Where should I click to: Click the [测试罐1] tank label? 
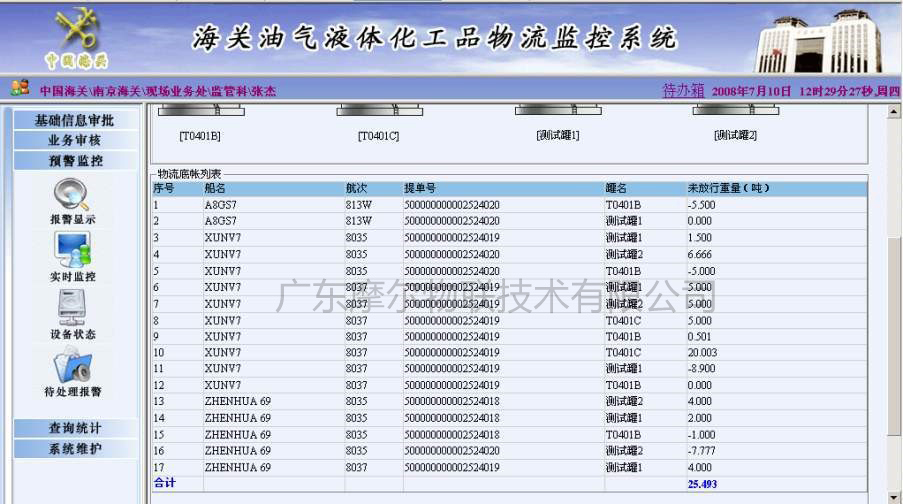point(557,135)
